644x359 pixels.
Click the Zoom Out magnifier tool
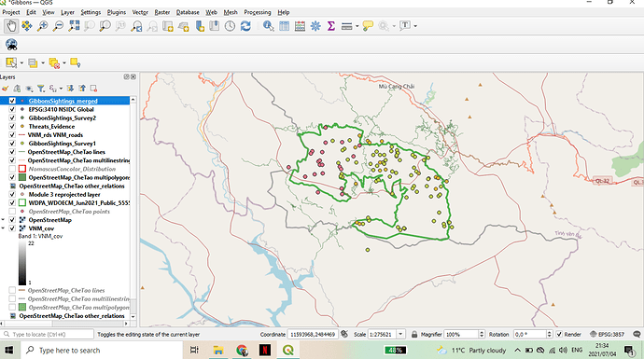click(x=58, y=26)
